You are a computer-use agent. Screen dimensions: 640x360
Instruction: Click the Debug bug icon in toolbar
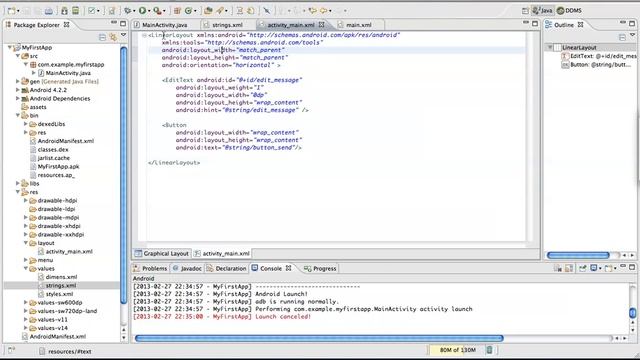coord(128,11)
